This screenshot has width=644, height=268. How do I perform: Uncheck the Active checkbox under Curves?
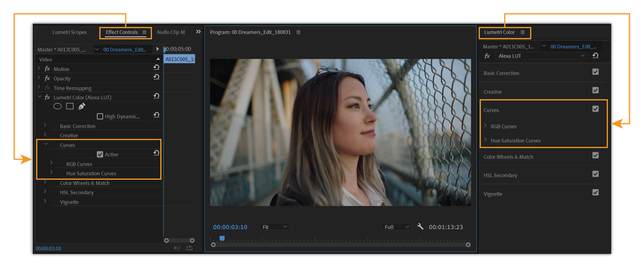point(100,154)
